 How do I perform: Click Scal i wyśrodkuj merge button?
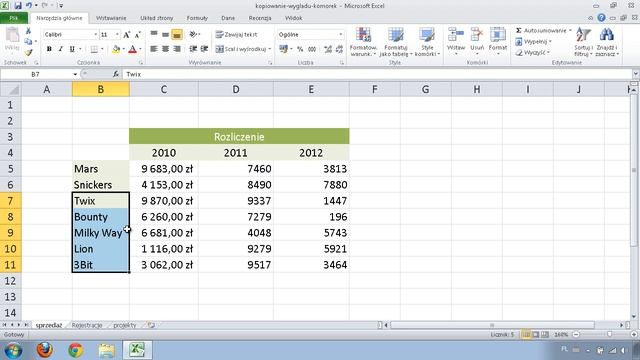(x=240, y=49)
